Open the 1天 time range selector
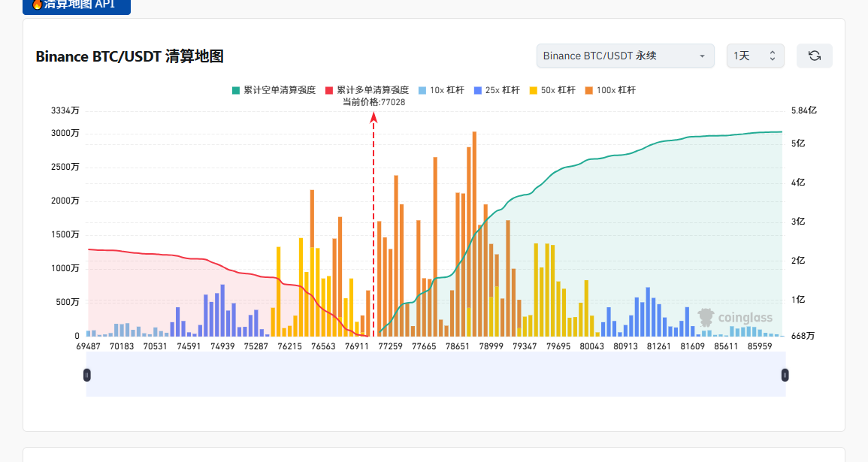Viewport: 868px width, 462px height. (755, 56)
